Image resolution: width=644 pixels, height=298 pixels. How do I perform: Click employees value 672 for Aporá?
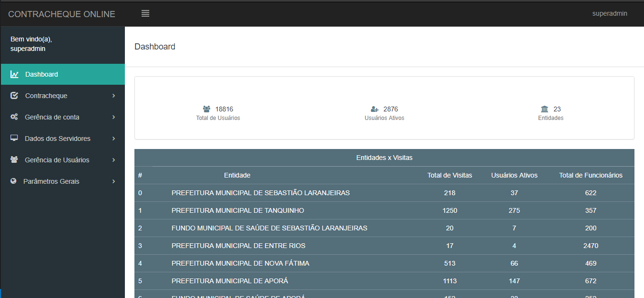click(x=591, y=281)
